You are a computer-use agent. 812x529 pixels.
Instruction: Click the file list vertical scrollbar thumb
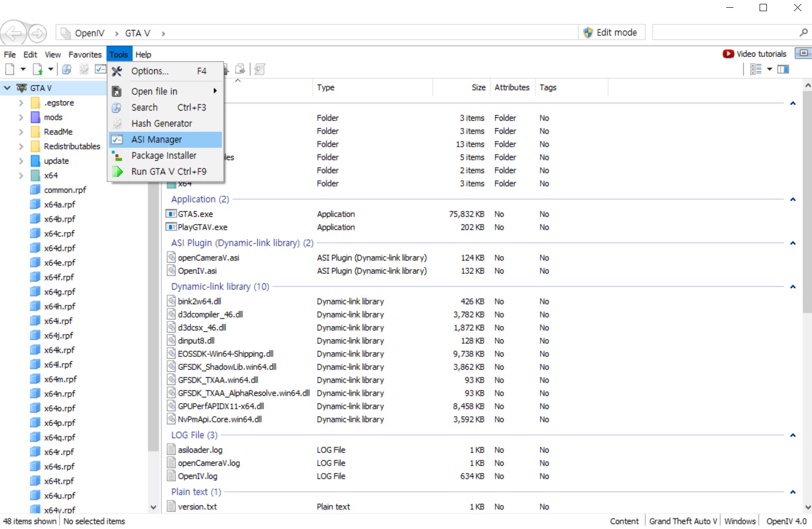point(807,202)
